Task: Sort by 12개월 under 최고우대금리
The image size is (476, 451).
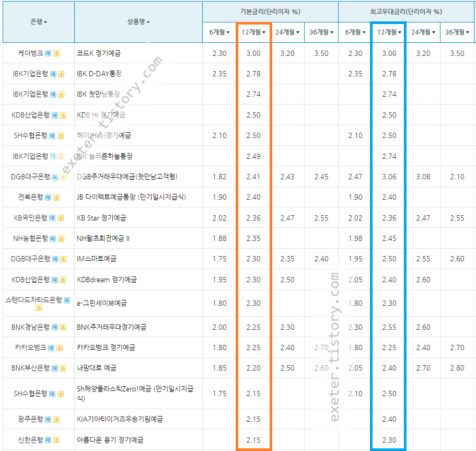Action: click(x=389, y=32)
